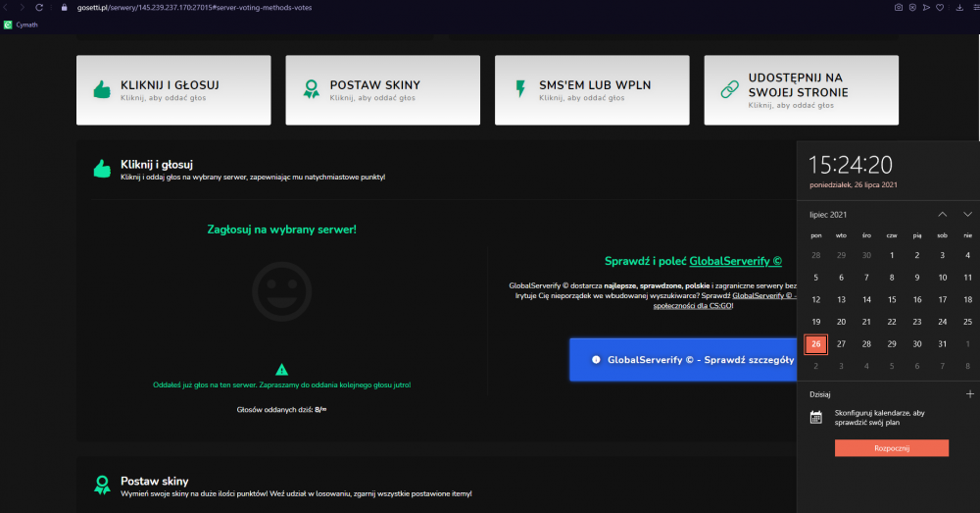
Task: Click the chain link icon on UDOSTĘPNIJ card
Action: pos(729,89)
